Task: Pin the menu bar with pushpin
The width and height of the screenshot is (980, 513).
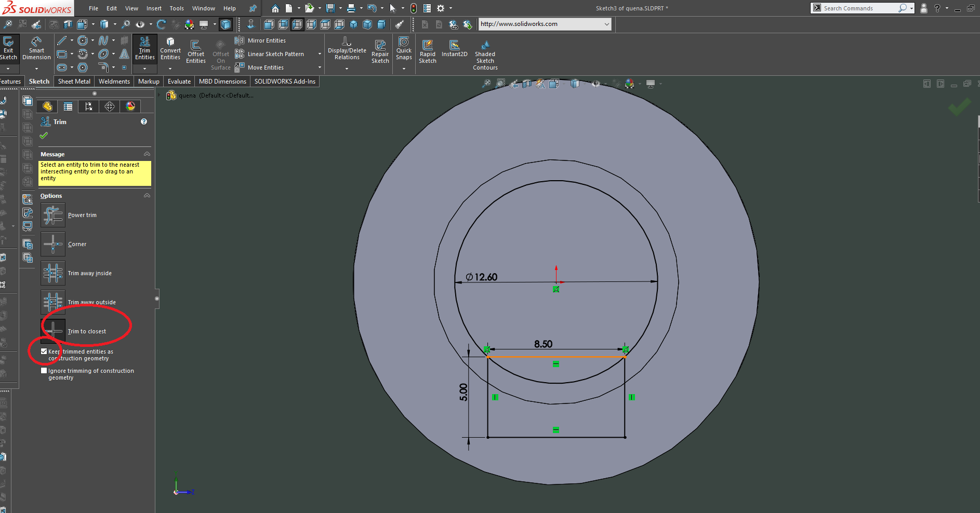Action: click(x=253, y=8)
